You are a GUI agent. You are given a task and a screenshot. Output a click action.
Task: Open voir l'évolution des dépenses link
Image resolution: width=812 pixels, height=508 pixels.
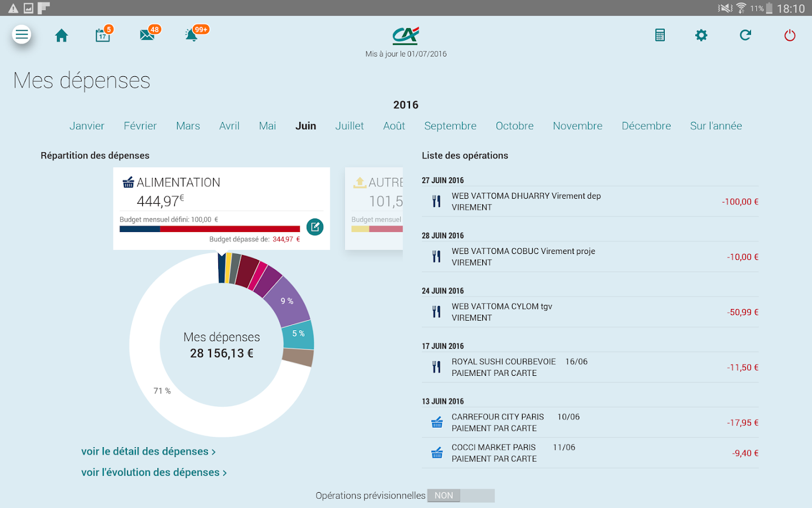(x=153, y=472)
